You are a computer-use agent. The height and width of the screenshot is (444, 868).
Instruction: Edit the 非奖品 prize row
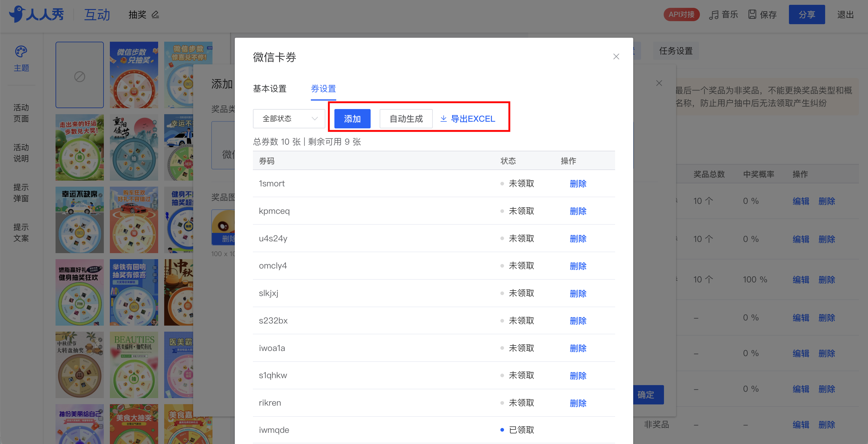[801, 425]
